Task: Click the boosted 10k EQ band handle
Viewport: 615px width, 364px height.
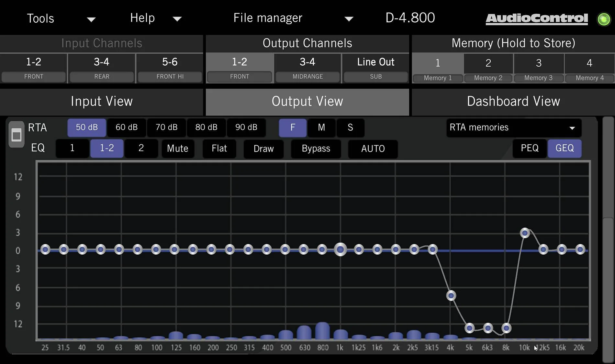Action: [525, 233]
